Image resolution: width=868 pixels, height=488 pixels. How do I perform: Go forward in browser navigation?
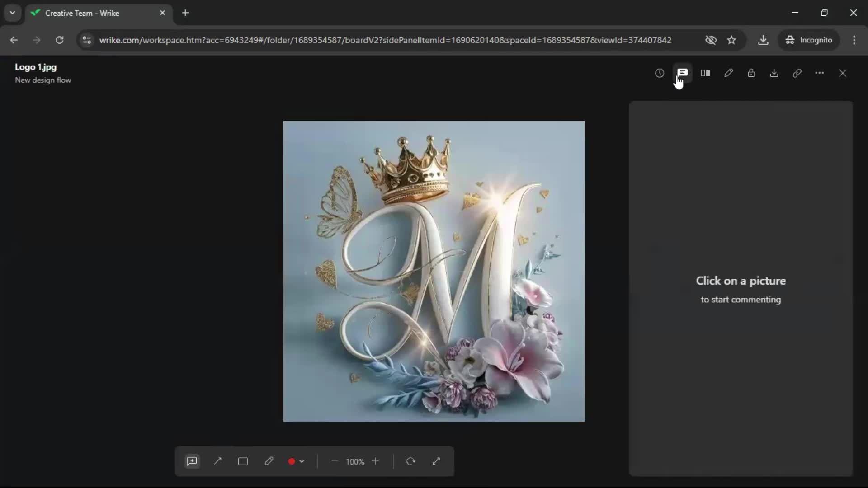(37, 40)
